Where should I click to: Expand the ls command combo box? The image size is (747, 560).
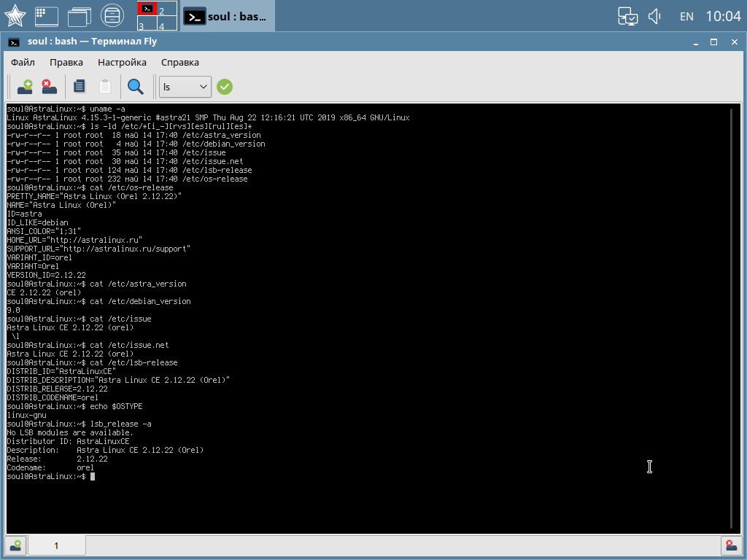click(185, 87)
